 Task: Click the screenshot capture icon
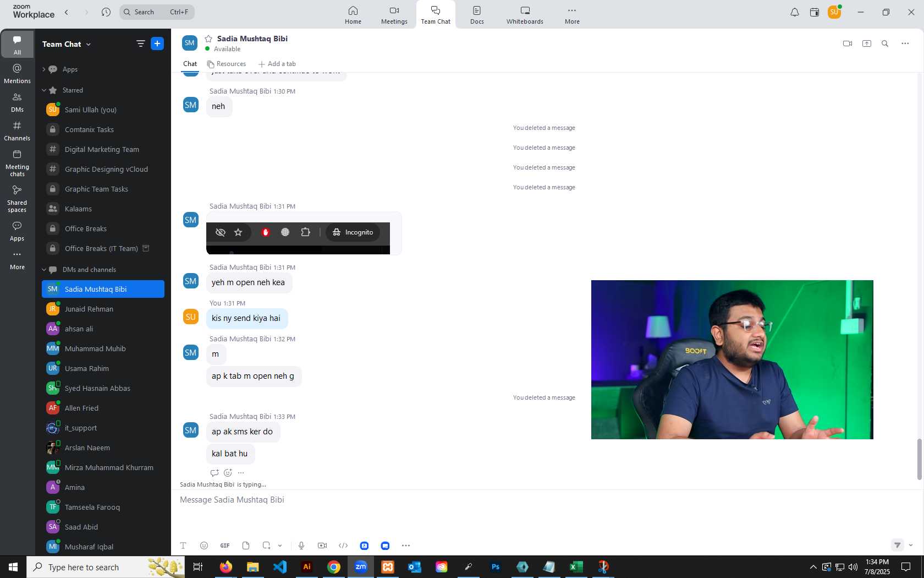[x=266, y=546]
